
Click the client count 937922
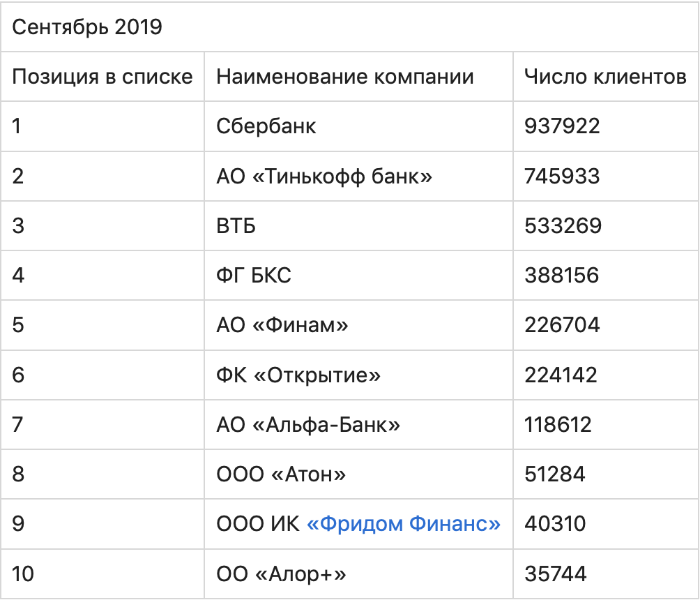pyautogui.click(x=562, y=126)
